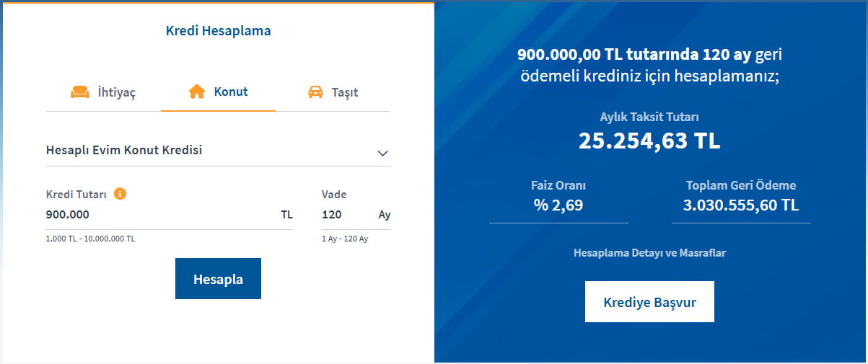Click the 1.000 TL - 10.000.000 TL range hint

pyautogui.click(x=90, y=239)
